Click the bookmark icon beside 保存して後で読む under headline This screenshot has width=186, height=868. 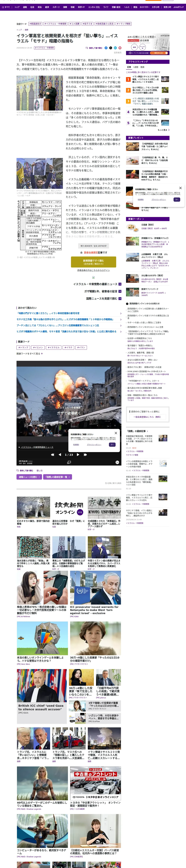pyautogui.click(x=87, y=48)
